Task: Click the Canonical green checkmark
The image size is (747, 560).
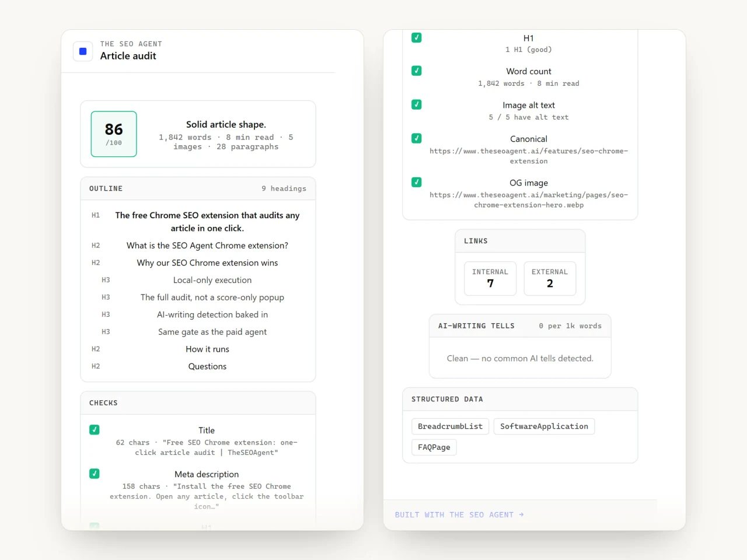Action: 417,138
